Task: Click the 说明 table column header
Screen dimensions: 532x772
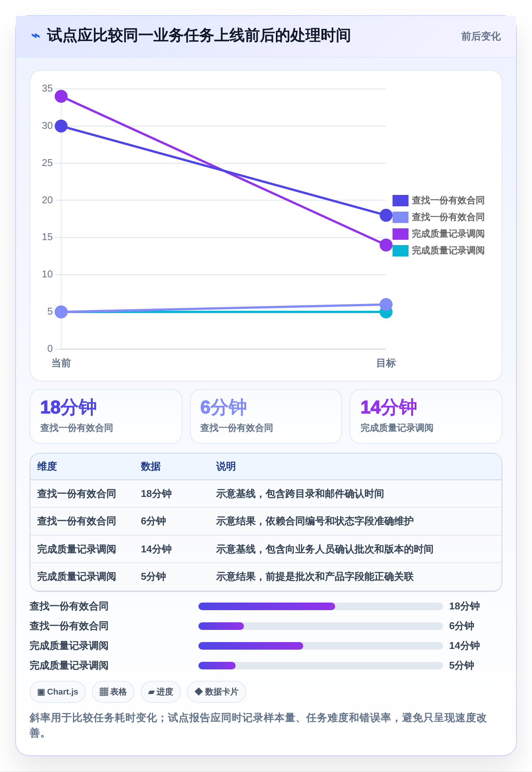Action: pos(226,466)
